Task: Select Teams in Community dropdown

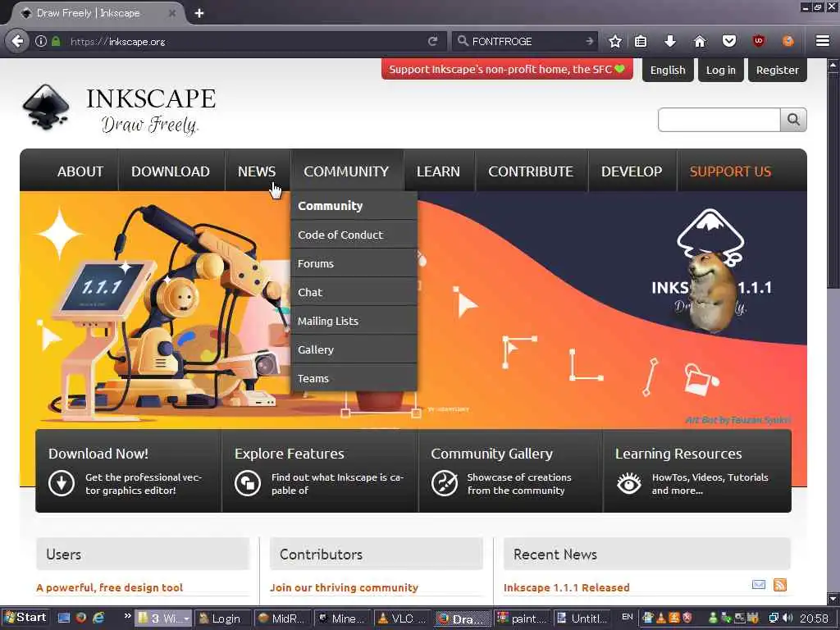Action: (354, 378)
